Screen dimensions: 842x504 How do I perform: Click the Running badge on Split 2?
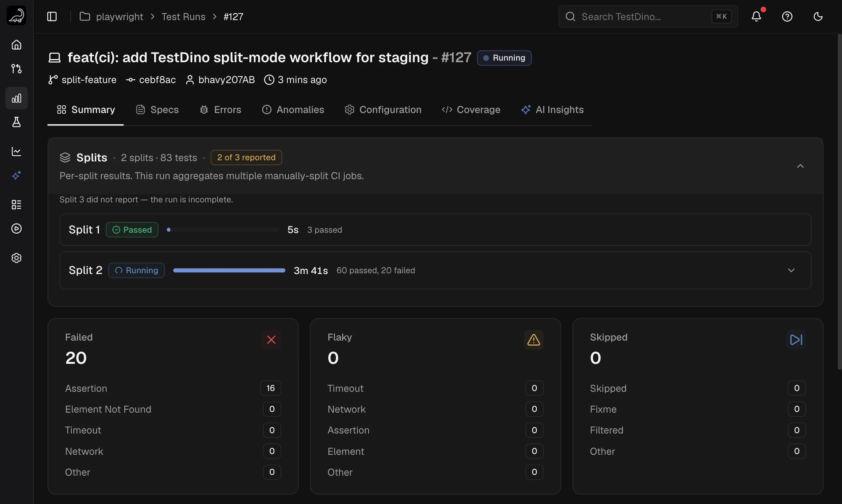[136, 270]
